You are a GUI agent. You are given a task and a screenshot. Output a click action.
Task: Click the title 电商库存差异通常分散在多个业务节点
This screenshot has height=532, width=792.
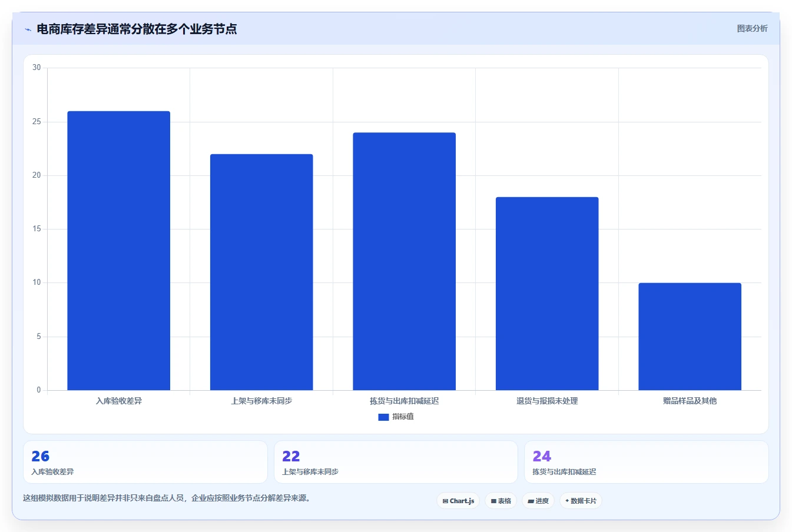(x=137, y=29)
